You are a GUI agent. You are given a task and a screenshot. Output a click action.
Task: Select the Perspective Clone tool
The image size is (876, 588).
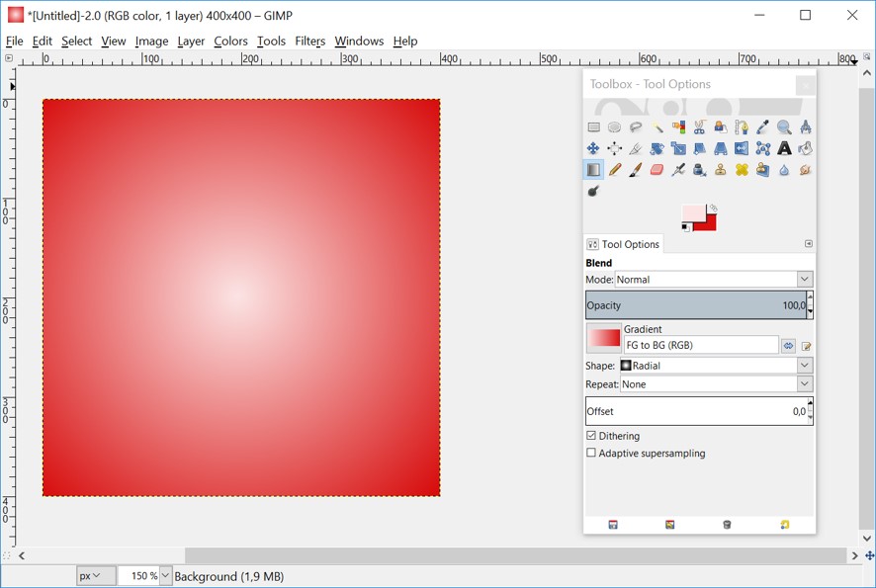coord(763,170)
